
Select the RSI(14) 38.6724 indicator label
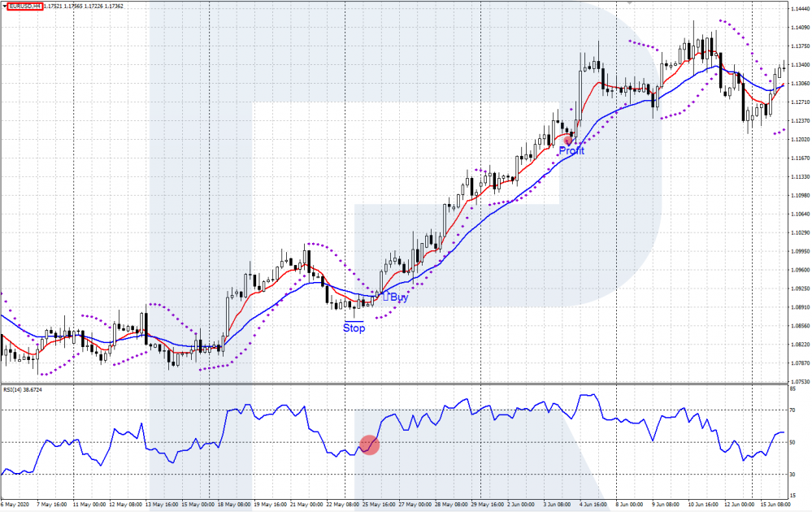tap(23, 389)
